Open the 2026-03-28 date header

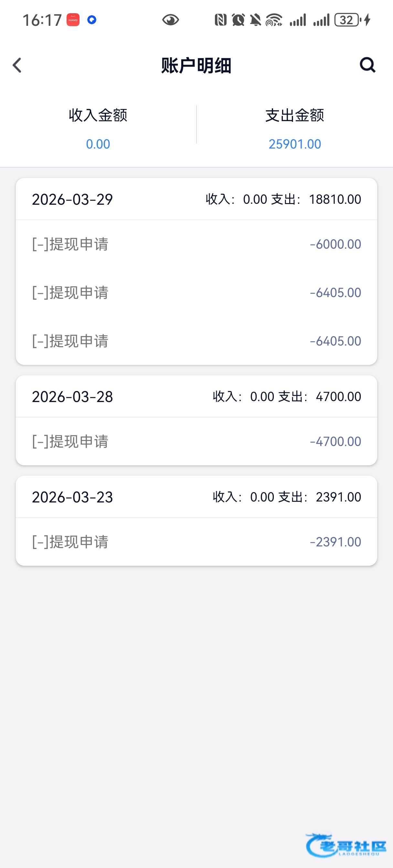[x=196, y=397]
